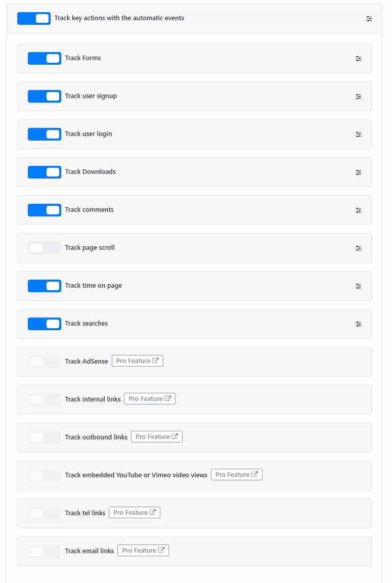392x583 pixels.
Task: Open Pro Feature link next to Track AdSense
Action: pos(138,361)
